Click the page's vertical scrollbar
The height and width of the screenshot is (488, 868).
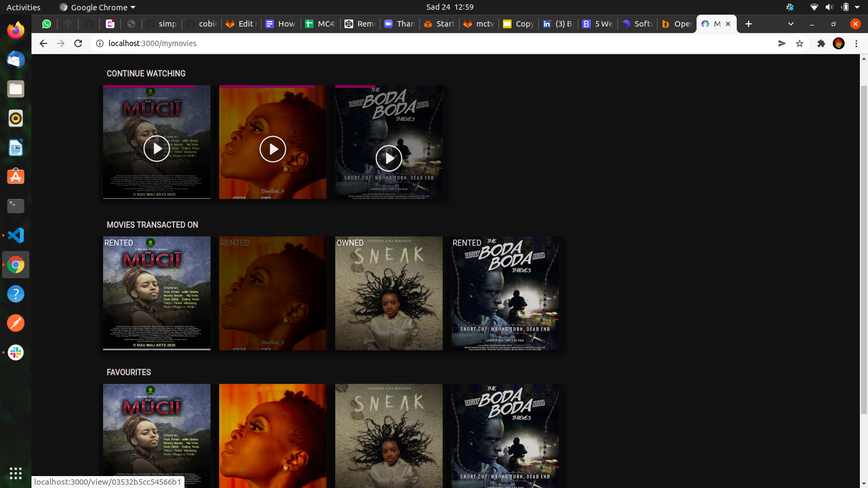click(x=864, y=249)
